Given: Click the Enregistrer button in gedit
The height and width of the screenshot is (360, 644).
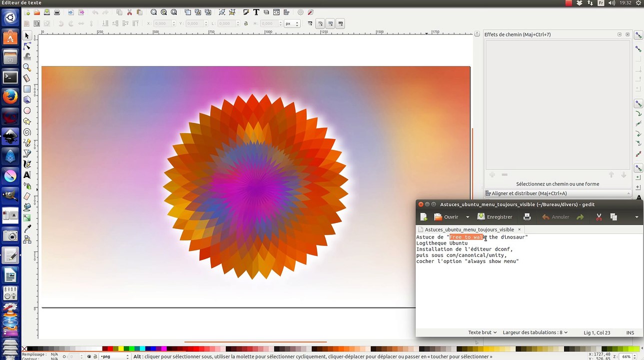Looking at the screenshot, I should point(495,217).
